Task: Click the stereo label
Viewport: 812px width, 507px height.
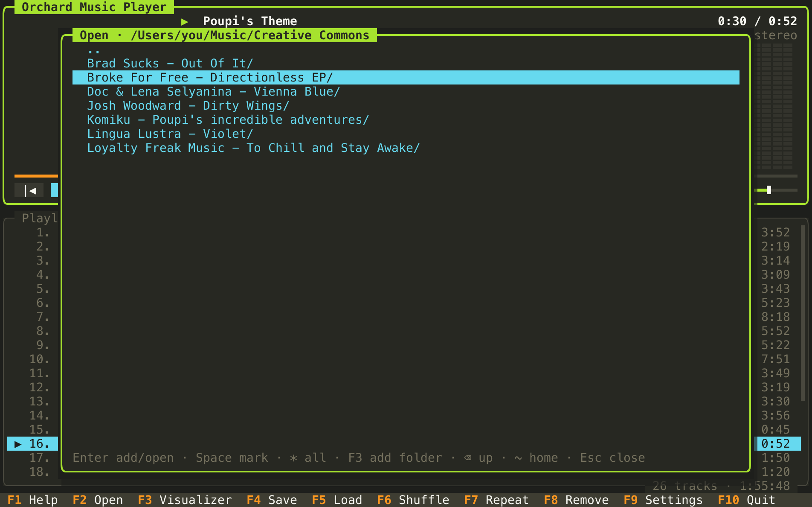Action: [x=775, y=35]
